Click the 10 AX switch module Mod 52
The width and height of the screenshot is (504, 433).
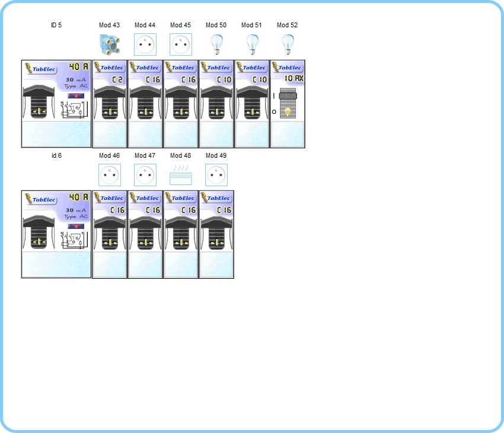(x=288, y=104)
